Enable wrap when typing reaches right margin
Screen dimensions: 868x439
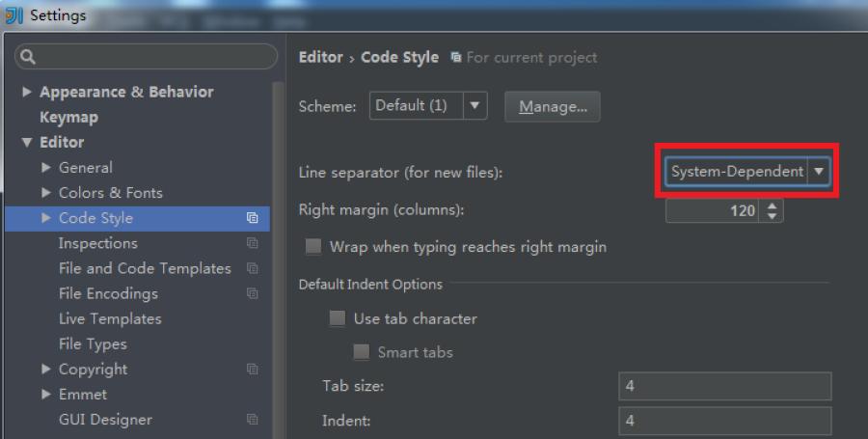click(313, 246)
